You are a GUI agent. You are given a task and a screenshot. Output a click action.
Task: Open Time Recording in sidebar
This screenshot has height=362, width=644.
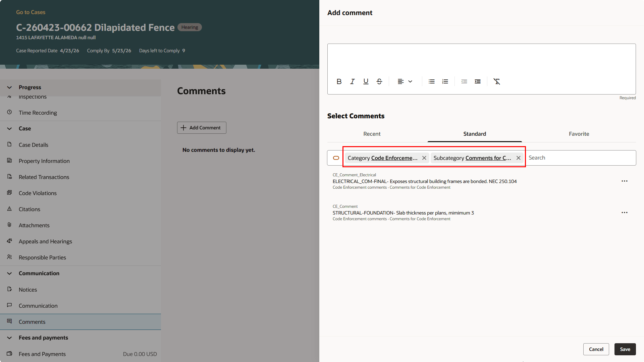[x=80, y=113]
